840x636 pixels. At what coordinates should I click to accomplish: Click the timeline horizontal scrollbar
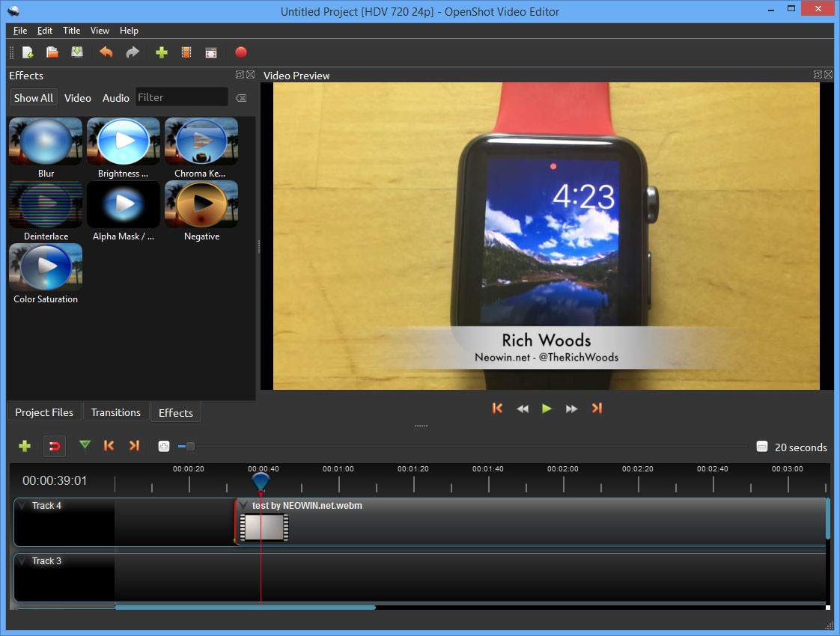246,608
